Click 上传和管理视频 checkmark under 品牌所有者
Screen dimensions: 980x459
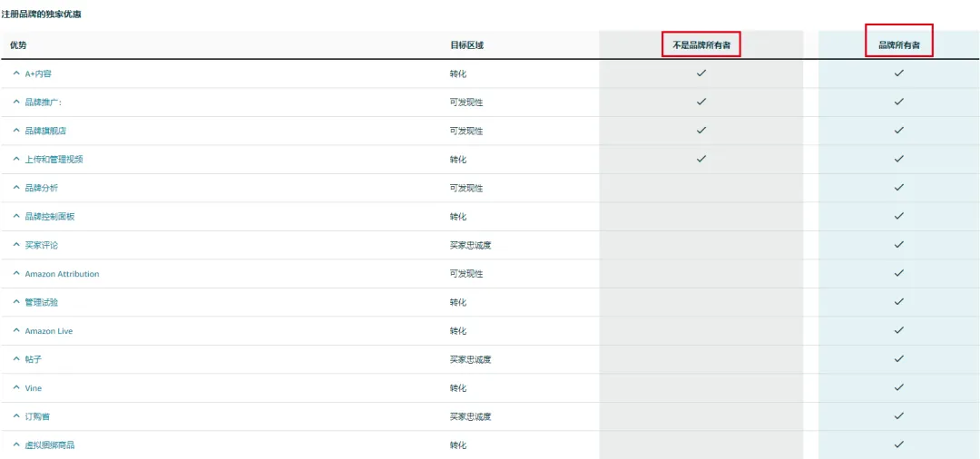898,159
